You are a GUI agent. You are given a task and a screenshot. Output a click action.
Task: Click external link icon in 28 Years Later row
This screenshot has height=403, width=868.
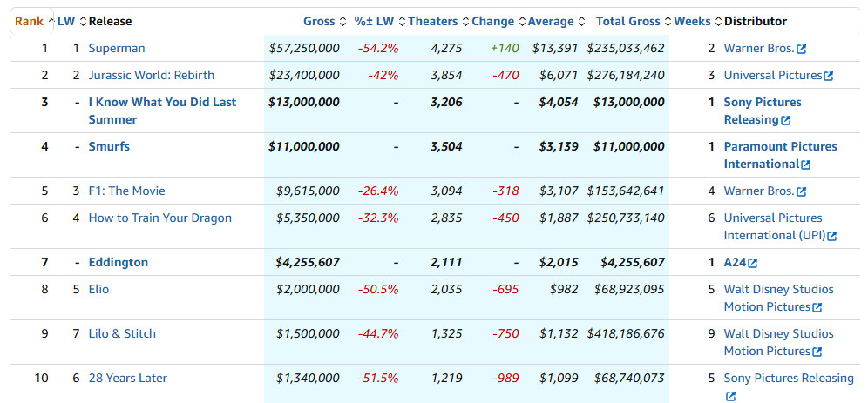coord(730,396)
